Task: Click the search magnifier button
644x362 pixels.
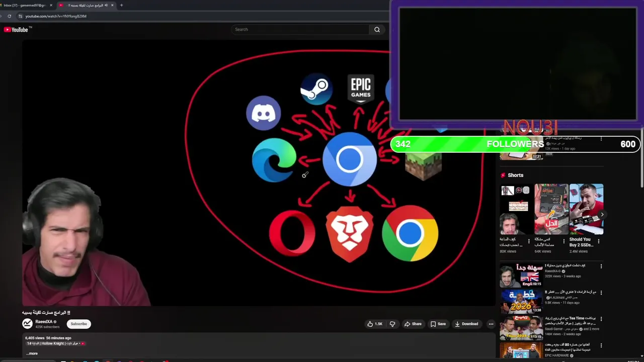Action: tap(377, 30)
